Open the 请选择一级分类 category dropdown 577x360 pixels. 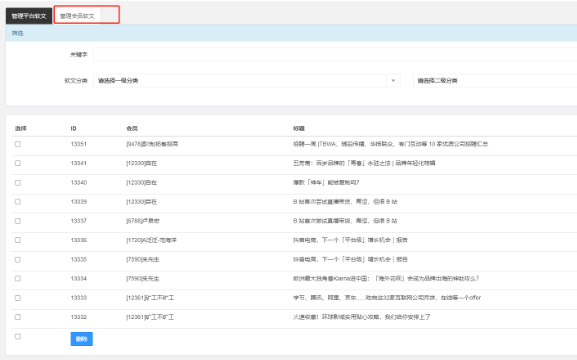click(247, 81)
